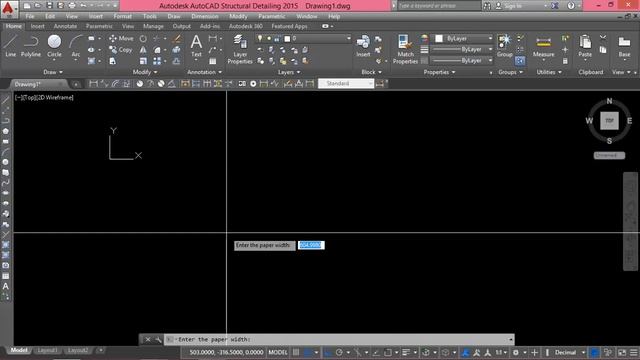This screenshot has height=360, width=640.
Task: Select the Drawing1 file tab
Action: (37, 84)
